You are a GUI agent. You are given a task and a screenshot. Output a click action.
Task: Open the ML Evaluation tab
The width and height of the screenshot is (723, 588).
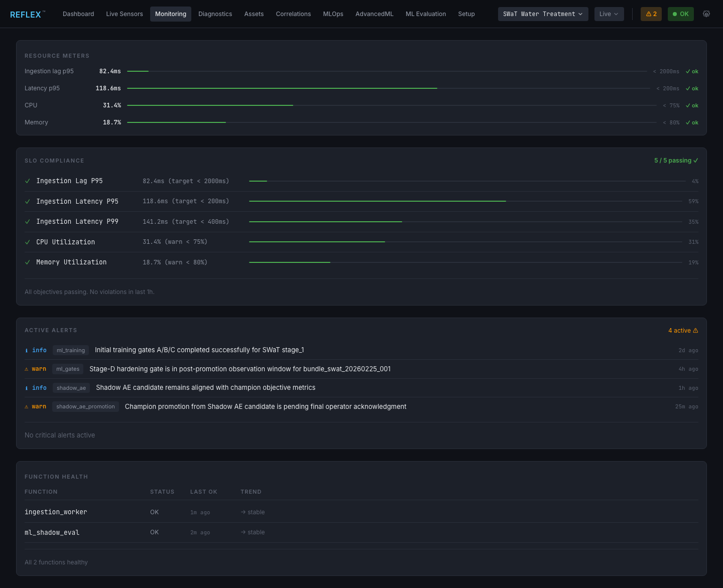[426, 14]
